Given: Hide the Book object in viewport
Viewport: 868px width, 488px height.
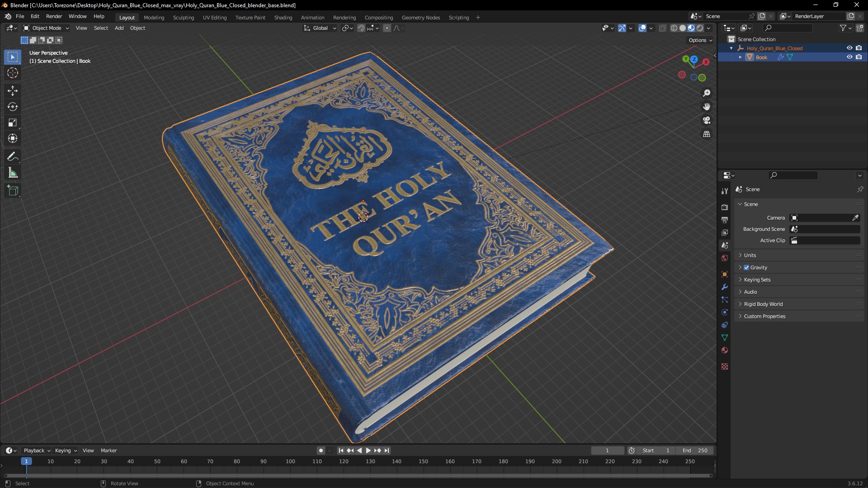Looking at the screenshot, I should [849, 57].
